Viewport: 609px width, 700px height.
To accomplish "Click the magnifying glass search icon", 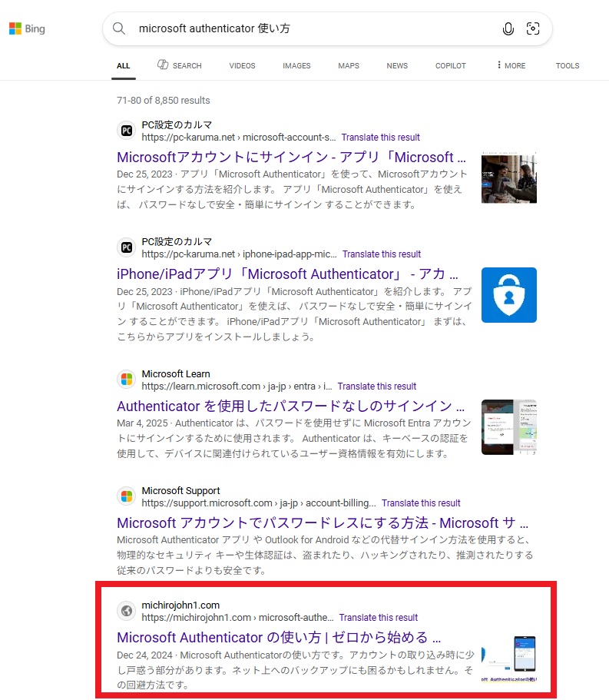I will coord(119,28).
